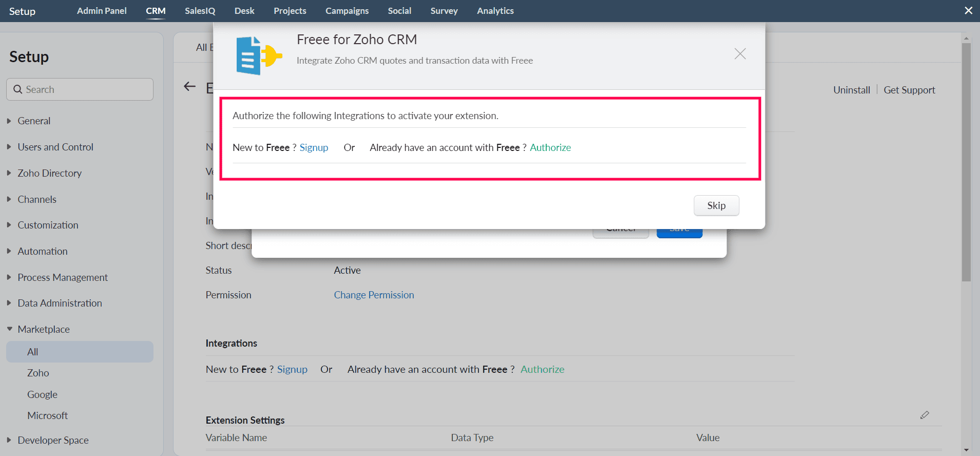Screen dimensions: 980x456
Task: Close the Setup panel with top-right X
Action: pos(968,11)
